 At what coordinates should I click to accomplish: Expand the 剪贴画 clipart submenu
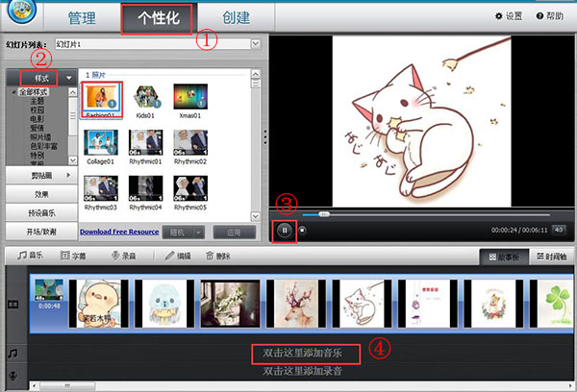coord(68,176)
